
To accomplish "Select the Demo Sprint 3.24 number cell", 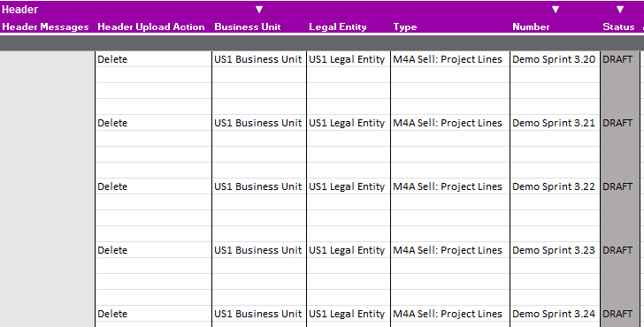I will [x=555, y=314].
